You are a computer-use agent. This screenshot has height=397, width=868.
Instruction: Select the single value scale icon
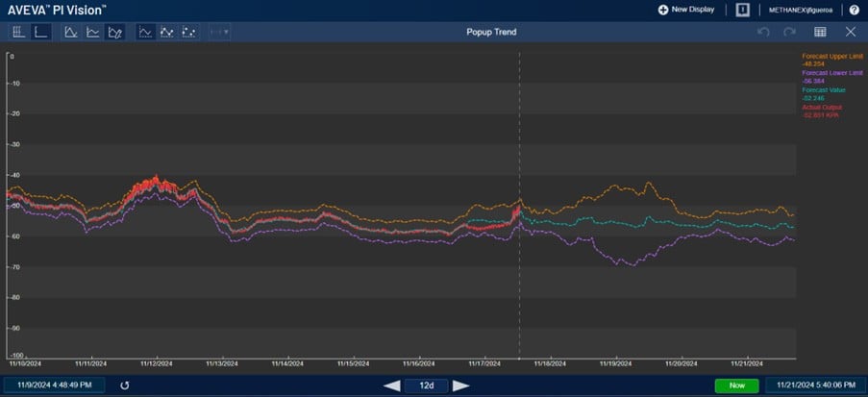[x=40, y=32]
